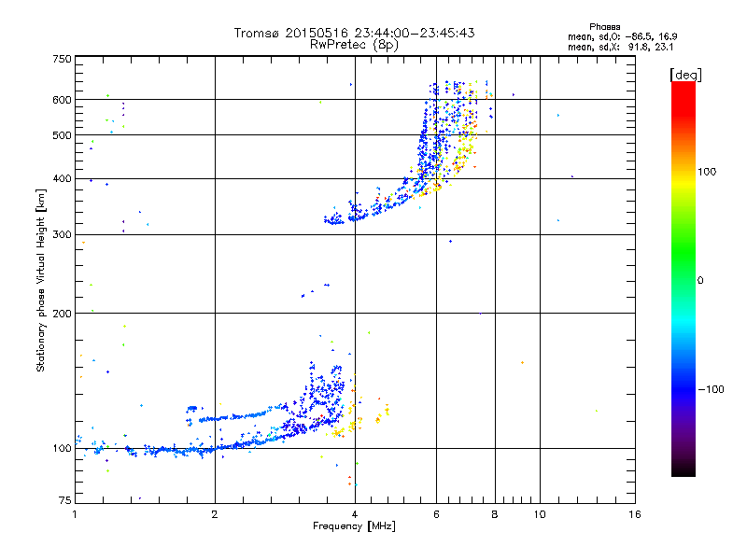
Task: Click the '6' x-axis frequency tick label
Action: [x=436, y=514]
